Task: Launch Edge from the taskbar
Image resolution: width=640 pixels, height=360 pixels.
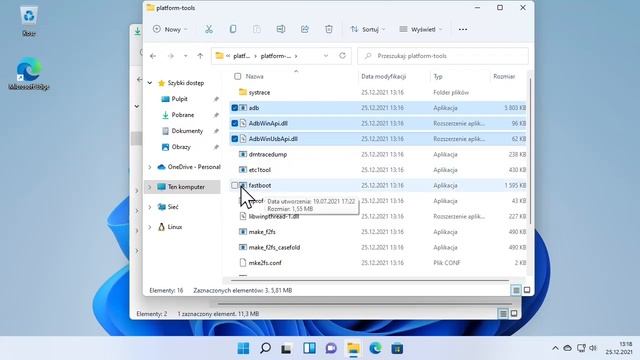Action: click(x=375, y=348)
